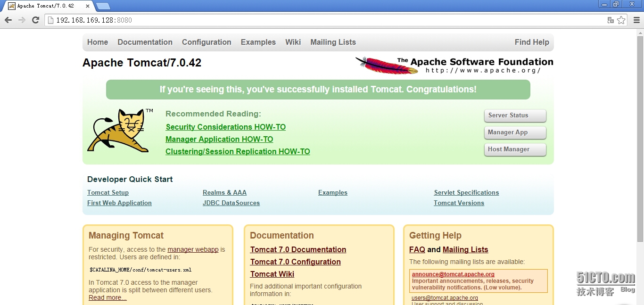Click the Recommended Reading heading

click(213, 114)
